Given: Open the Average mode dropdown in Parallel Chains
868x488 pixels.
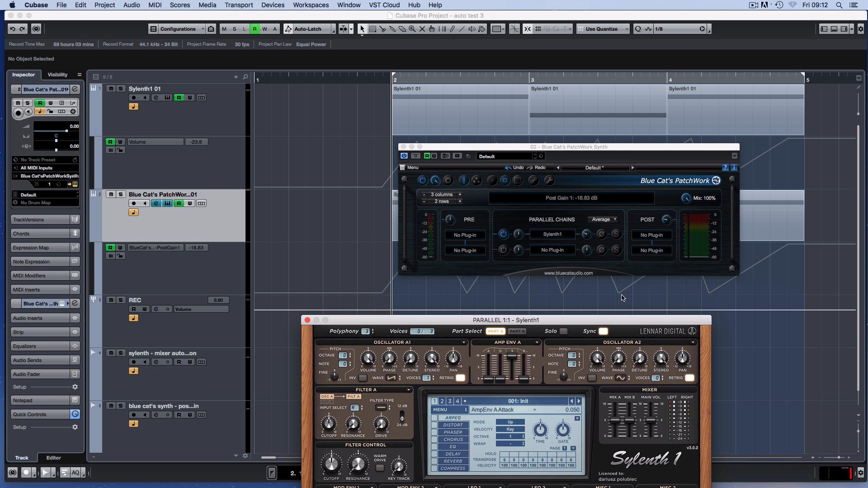Looking at the screenshot, I should pyautogui.click(x=604, y=219).
